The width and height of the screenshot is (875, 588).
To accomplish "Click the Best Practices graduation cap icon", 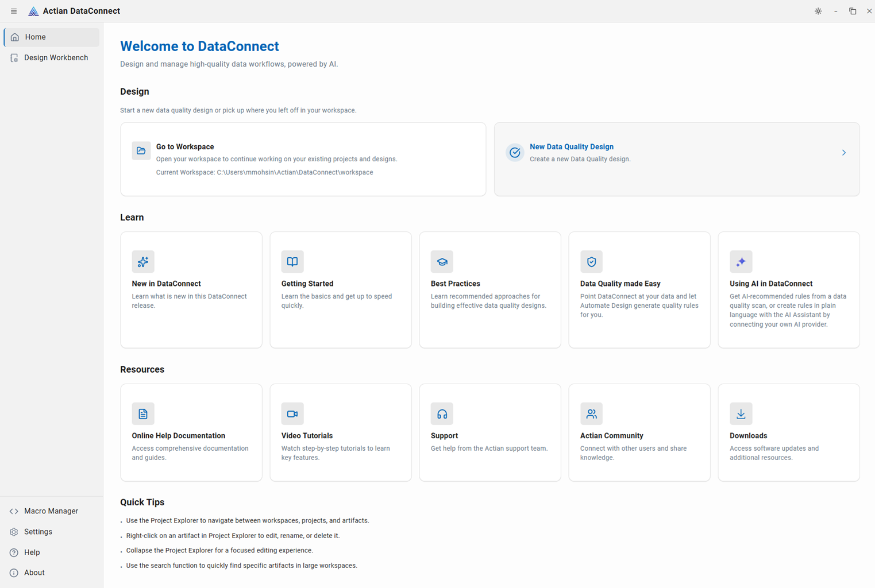I will coord(442,261).
